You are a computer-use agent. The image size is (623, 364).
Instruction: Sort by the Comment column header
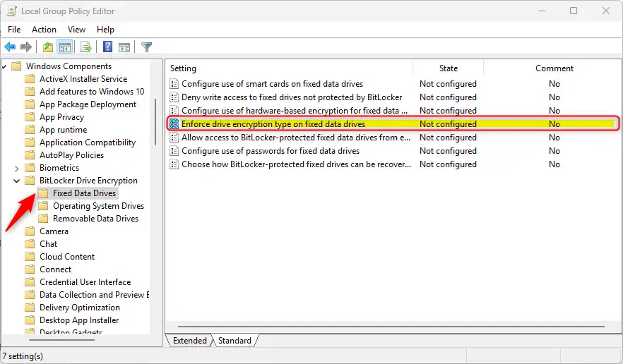click(554, 68)
